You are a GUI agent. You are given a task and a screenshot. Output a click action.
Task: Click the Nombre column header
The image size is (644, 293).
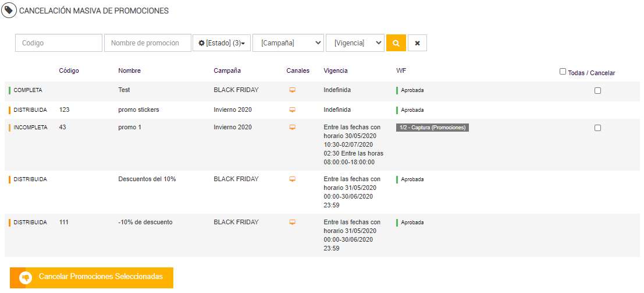click(129, 71)
